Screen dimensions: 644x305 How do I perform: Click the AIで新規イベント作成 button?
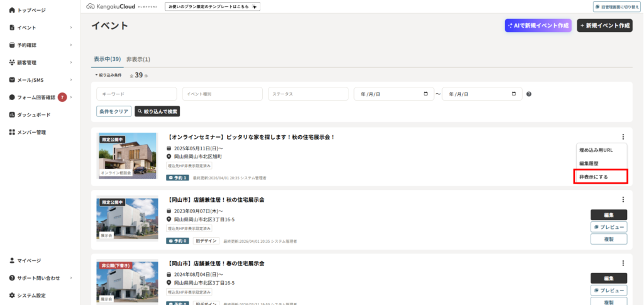pyautogui.click(x=538, y=25)
